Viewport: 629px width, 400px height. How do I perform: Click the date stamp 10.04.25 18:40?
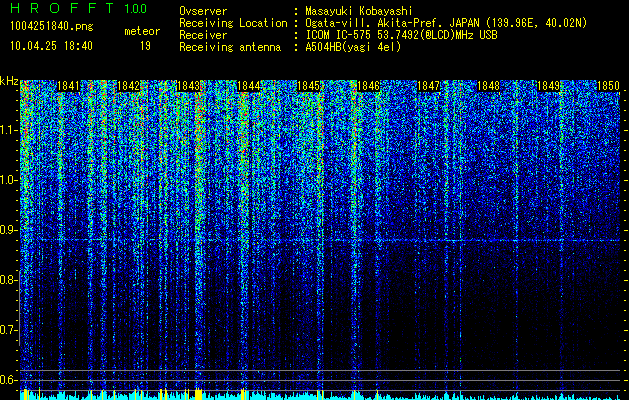pos(51,46)
